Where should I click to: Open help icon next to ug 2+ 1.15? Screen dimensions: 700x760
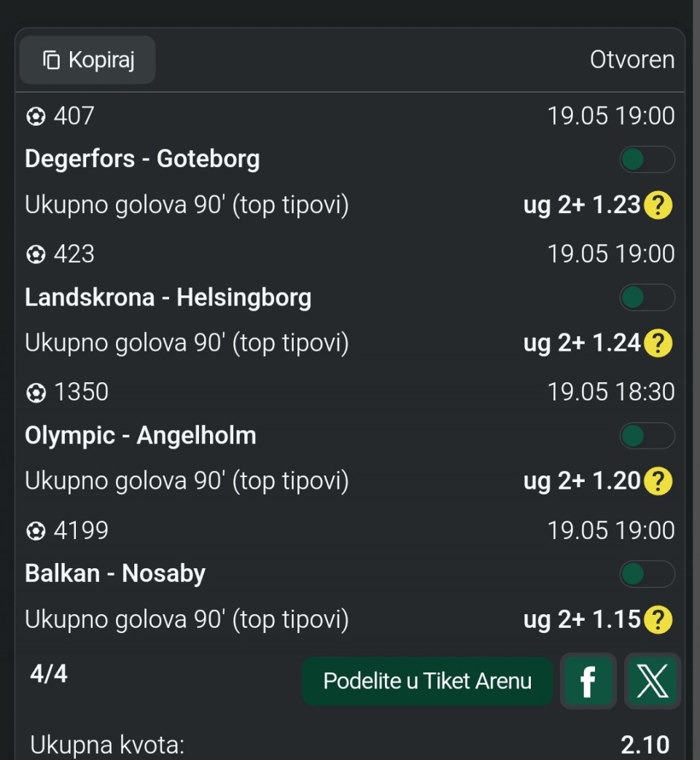[658, 619]
